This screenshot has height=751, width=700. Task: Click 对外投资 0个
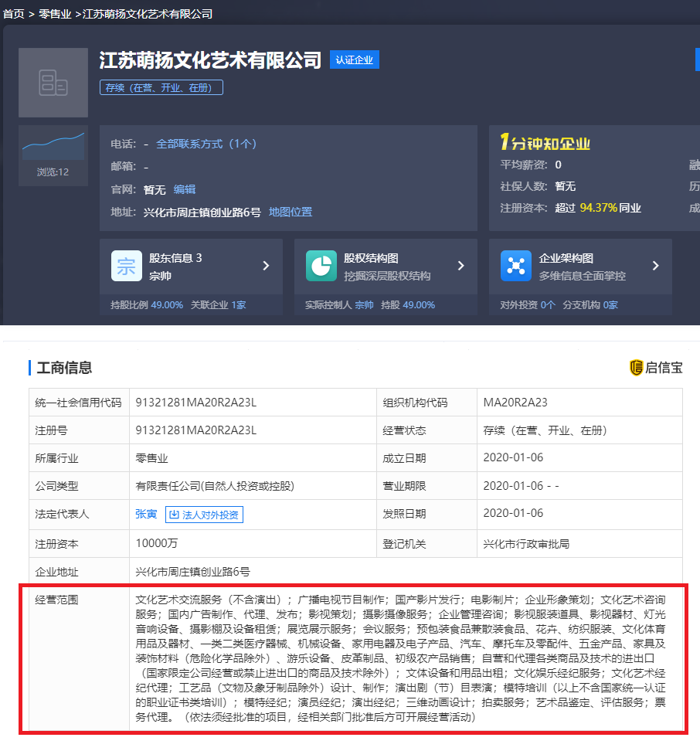(x=528, y=305)
